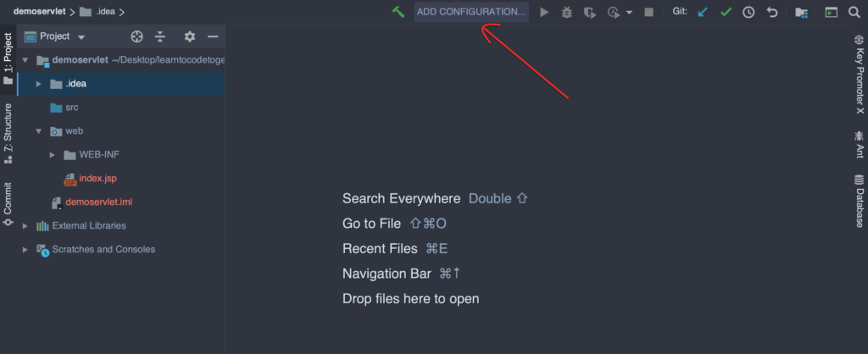Click the locate target icon in Project panel

(x=136, y=37)
